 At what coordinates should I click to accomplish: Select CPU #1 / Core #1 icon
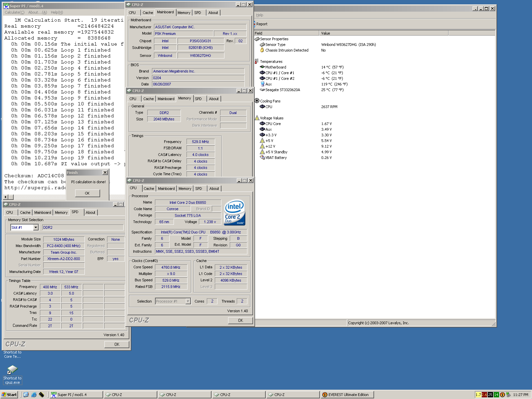pos(262,73)
